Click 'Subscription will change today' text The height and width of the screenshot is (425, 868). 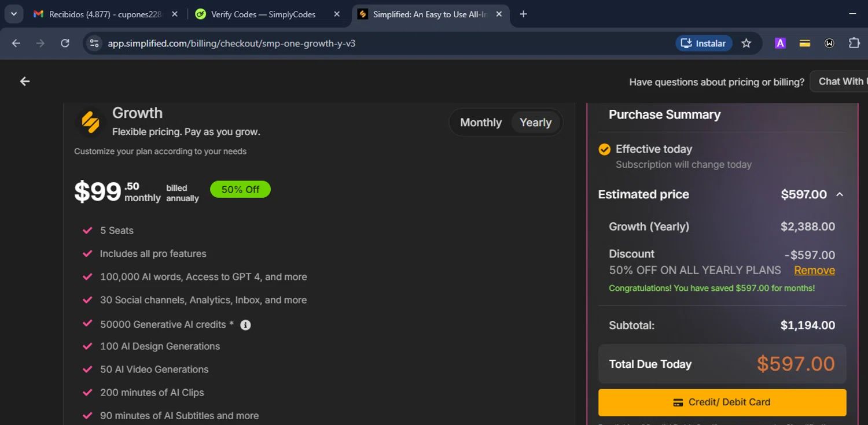click(x=683, y=164)
